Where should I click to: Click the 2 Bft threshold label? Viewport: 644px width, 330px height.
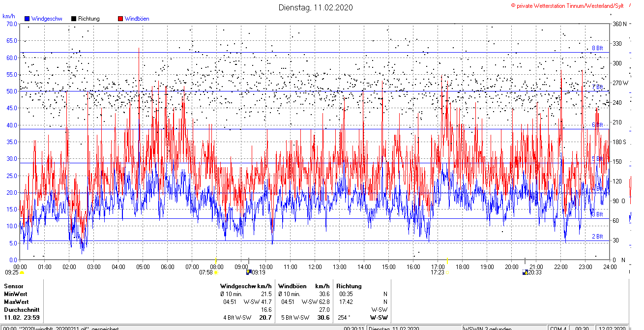(597, 237)
